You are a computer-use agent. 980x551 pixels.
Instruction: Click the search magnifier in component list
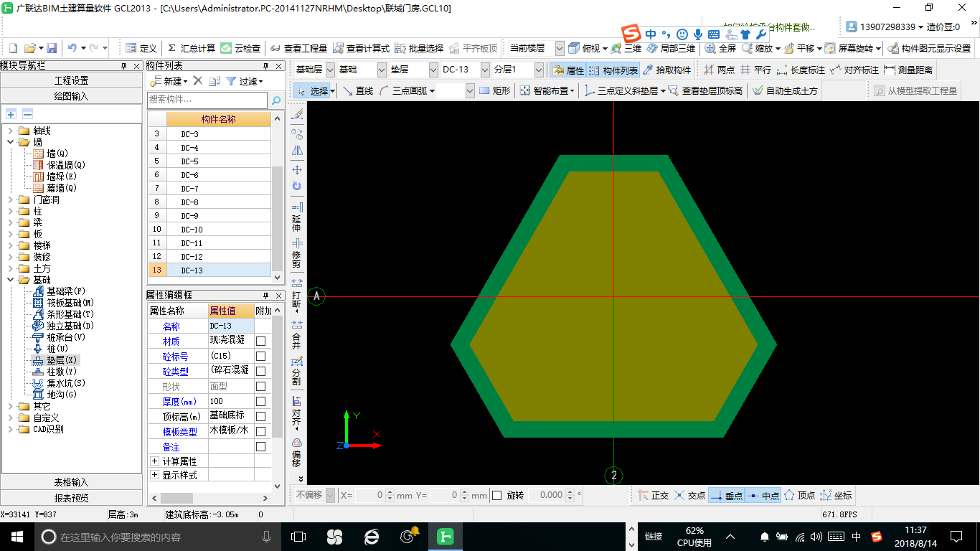click(x=276, y=100)
